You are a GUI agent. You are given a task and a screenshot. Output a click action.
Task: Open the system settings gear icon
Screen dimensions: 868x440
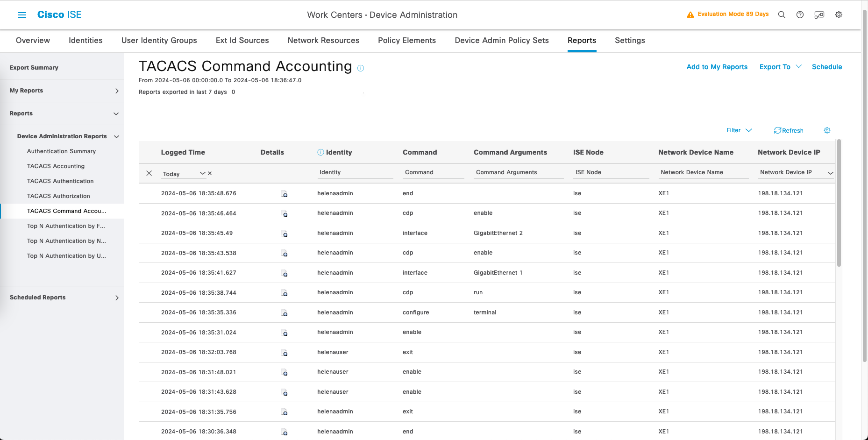(x=839, y=15)
